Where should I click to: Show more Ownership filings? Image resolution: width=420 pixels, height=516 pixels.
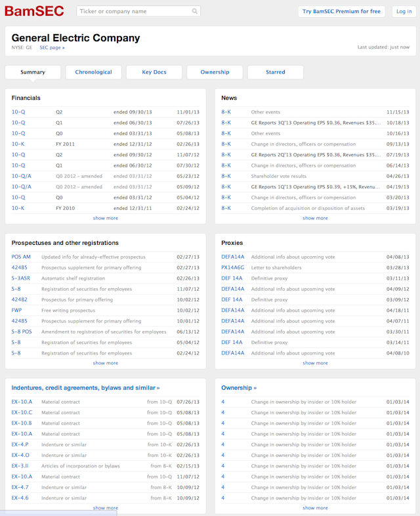315,507
